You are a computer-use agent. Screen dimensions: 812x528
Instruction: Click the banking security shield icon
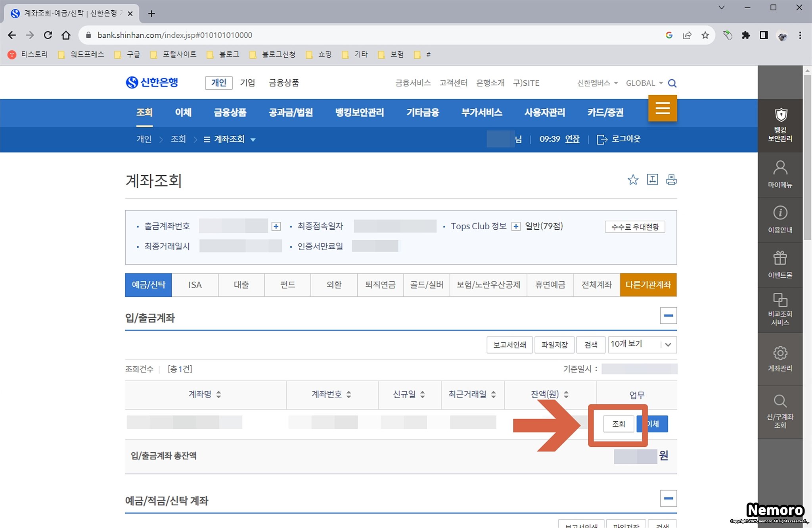[x=780, y=115]
